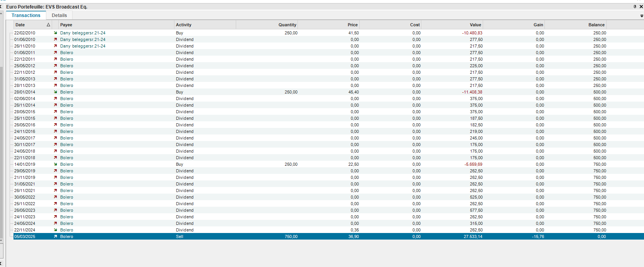Screen dimensions: 644x267
Task: Click the dividend arrow icon for 01/06/2010
Action: [x=56, y=39]
